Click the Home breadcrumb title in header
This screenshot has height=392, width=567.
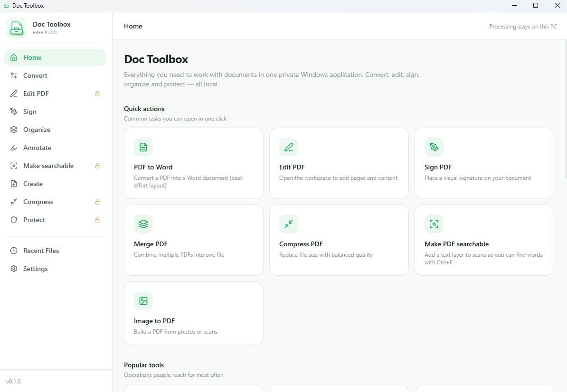pyautogui.click(x=133, y=26)
